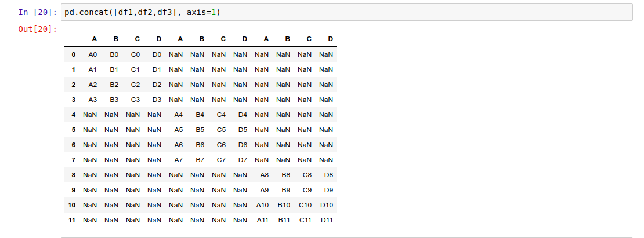The height and width of the screenshot is (238, 644).
Task: Click row index label 0
Action: 74,54
